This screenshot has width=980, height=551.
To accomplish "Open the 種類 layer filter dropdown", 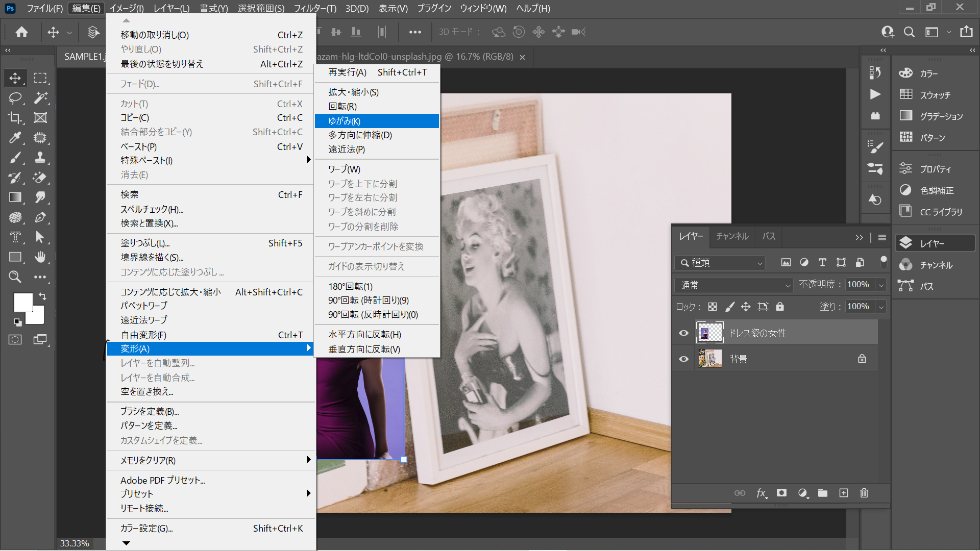I will 720,263.
